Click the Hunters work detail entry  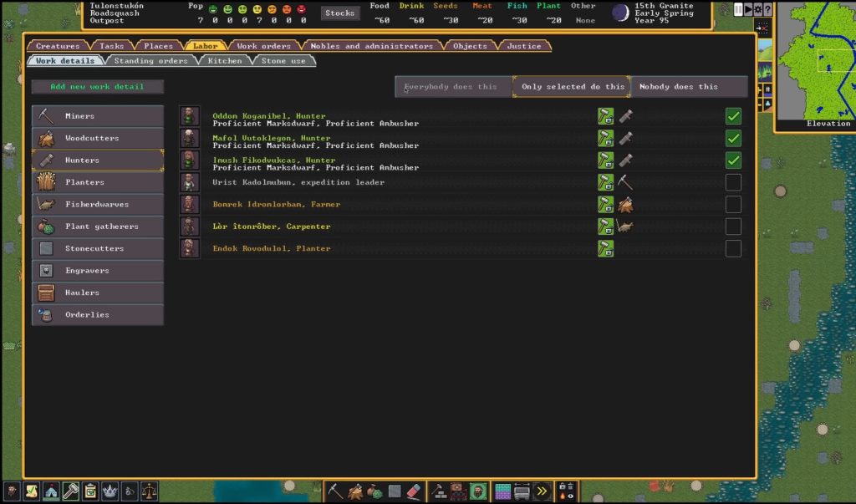(x=98, y=160)
